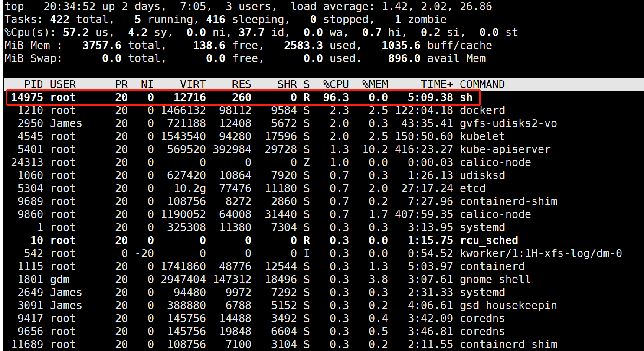Click the kubelet process name
Viewport: 644px width, 351px height.
pyautogui.click(x=482, y=136)
